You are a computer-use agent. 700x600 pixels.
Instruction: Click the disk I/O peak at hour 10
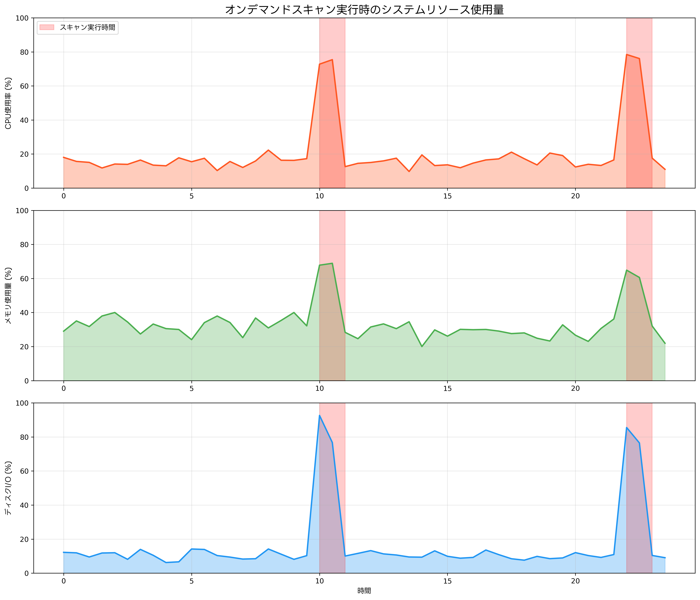pyautogui.click(x=320, y=415)
